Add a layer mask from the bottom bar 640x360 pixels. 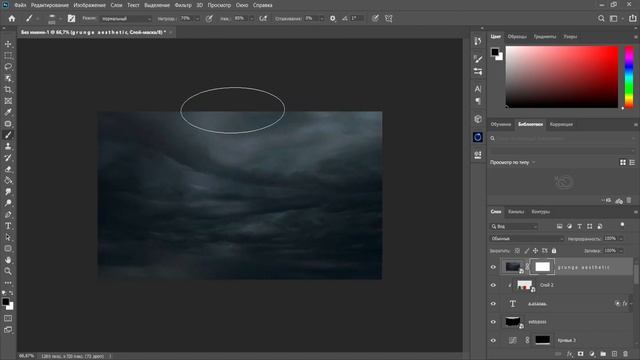[x=580, y=354]
